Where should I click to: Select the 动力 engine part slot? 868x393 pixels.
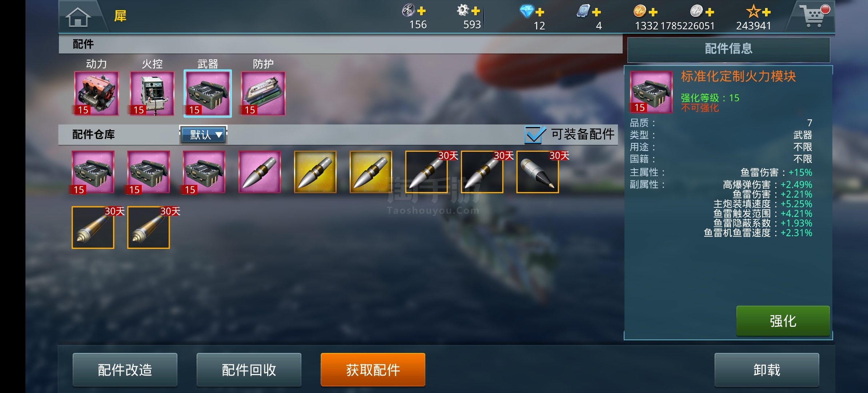pos(96,94)
